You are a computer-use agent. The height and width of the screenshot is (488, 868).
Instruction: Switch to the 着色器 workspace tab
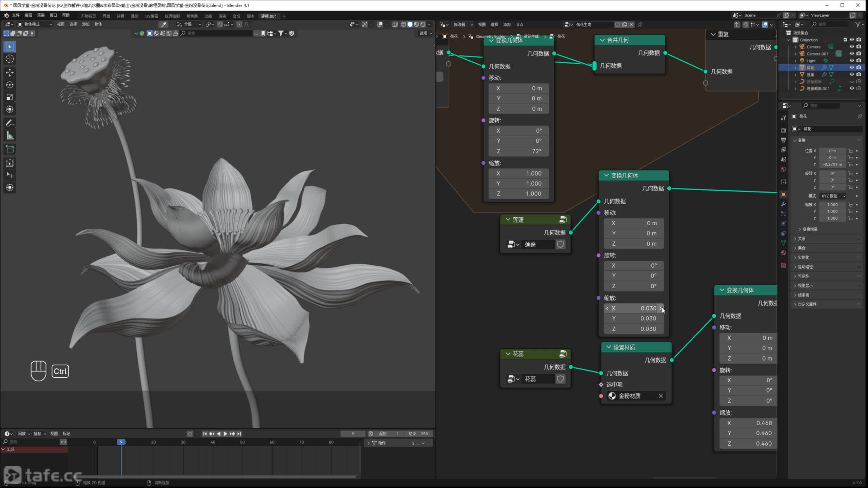192,16
